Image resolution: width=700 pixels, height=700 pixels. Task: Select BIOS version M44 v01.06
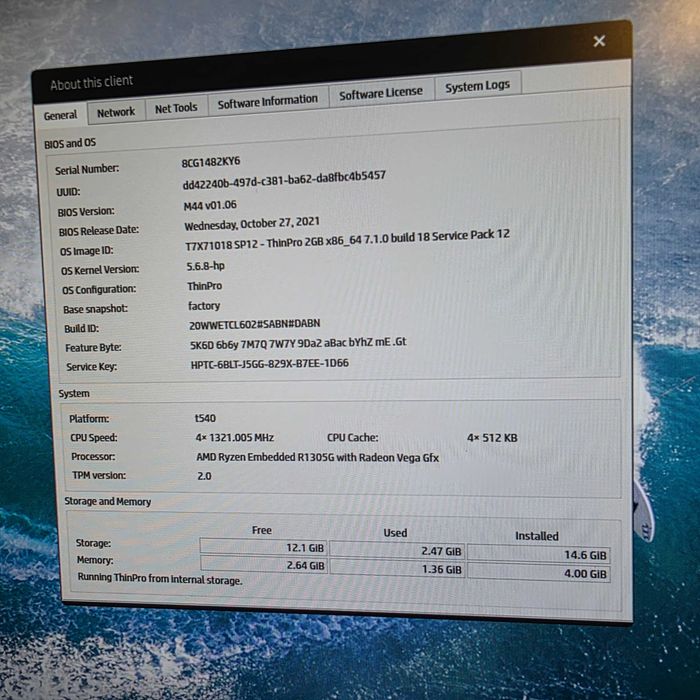[210, 205]
